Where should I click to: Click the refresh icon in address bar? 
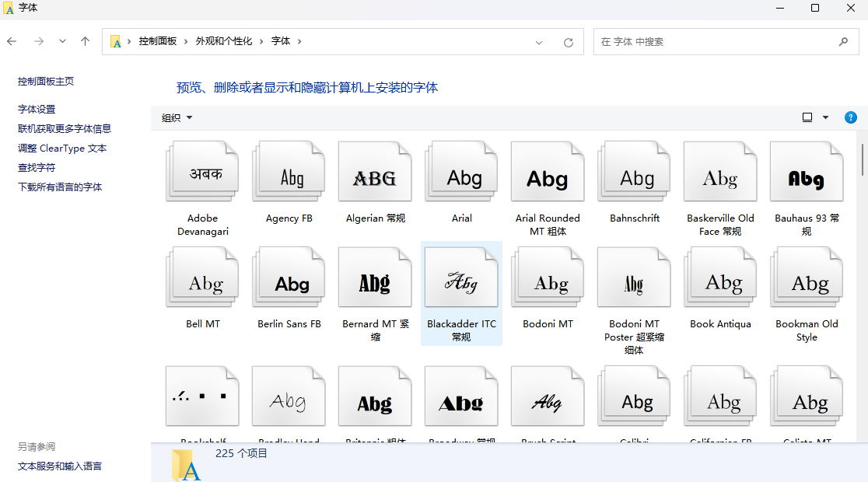[x=568, y=42]
